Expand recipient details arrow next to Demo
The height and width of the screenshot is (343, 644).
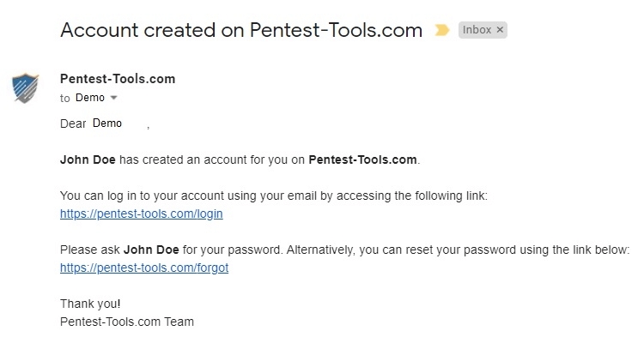(114, 98)
